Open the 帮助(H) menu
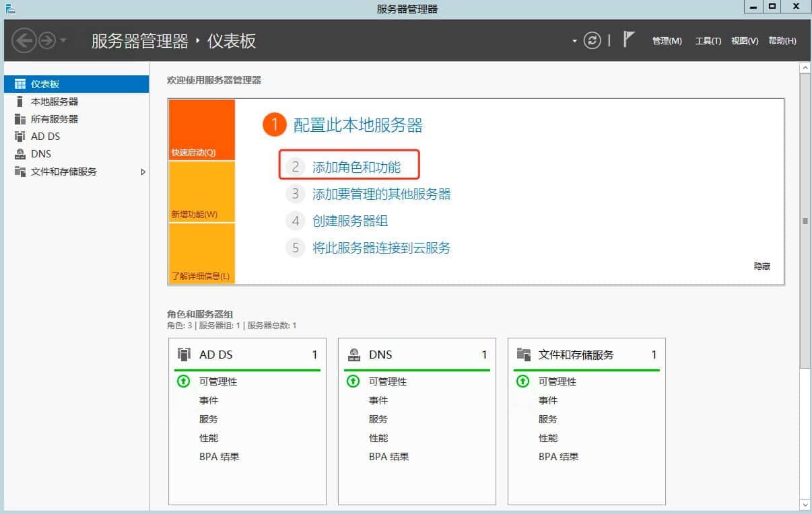Viewport: 812px width, 514px height. [x=782, y=41]
